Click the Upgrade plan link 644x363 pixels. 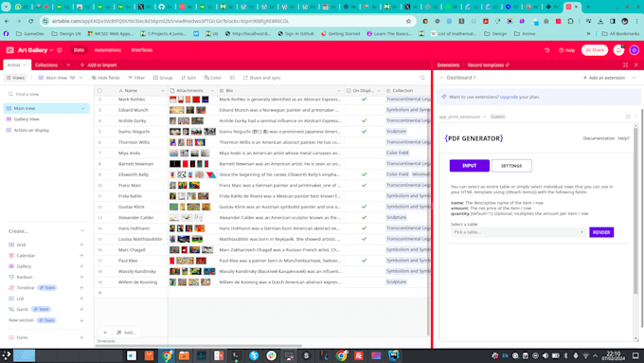[509, 97]
